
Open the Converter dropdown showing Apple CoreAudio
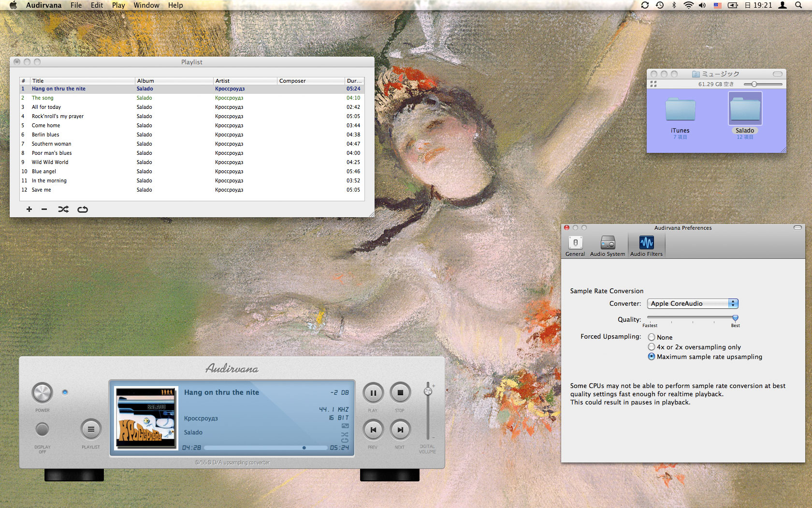[692, 303]
